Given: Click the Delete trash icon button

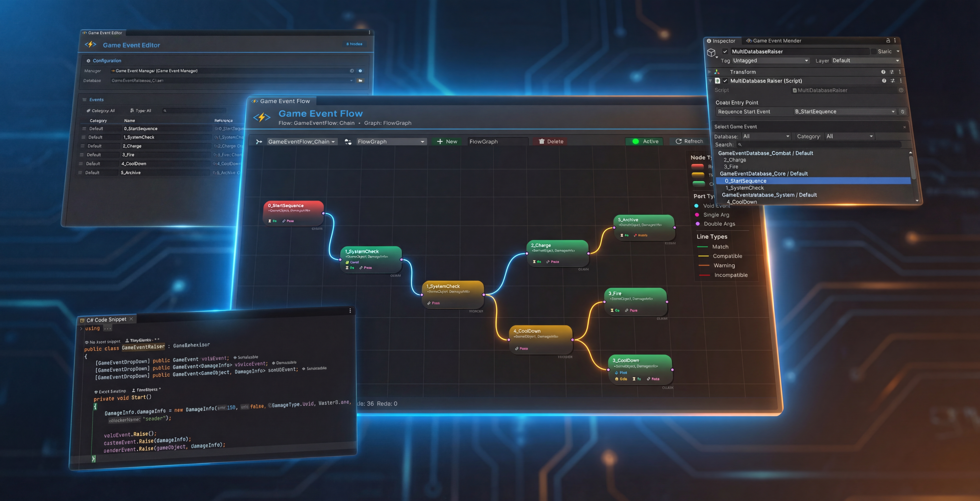Looking at the screenshot, I should (542, 142).
